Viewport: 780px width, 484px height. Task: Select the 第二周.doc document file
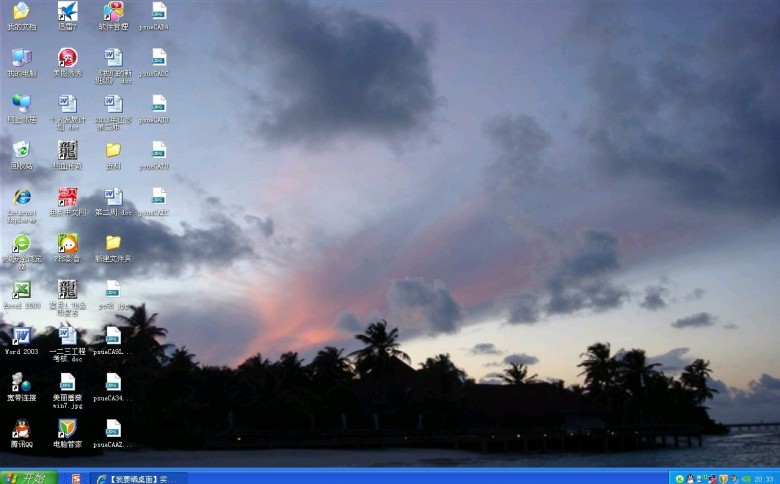click(x=113, y=197)
